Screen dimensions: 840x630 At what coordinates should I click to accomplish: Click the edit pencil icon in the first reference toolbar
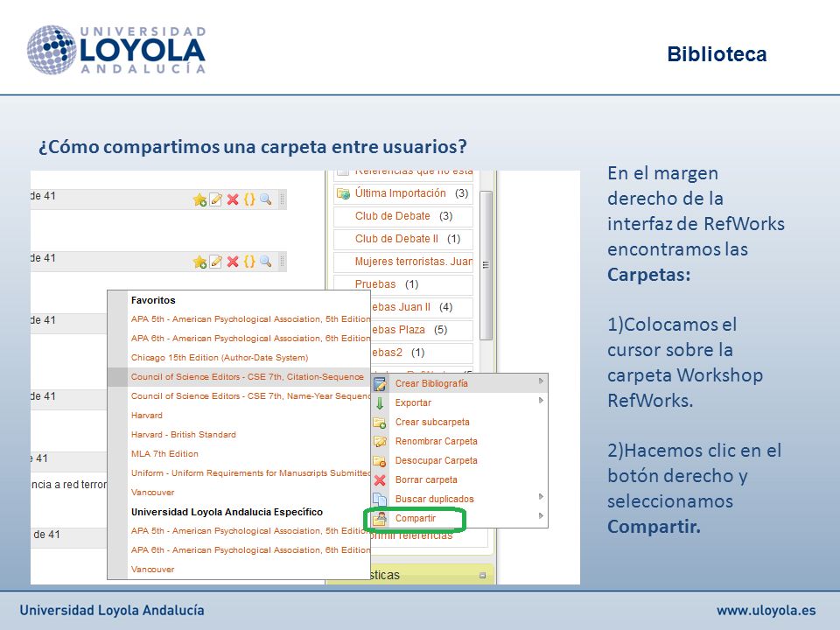coord(216,199)
